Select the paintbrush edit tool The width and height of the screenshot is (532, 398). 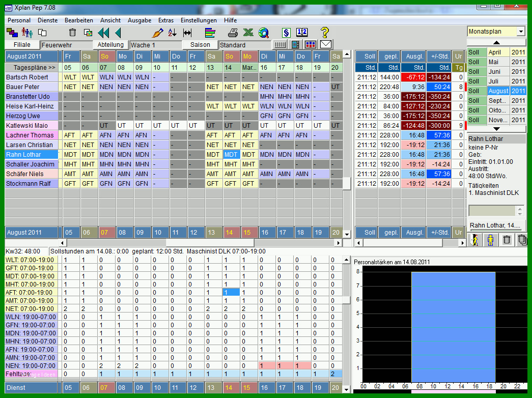click(157, 33)
